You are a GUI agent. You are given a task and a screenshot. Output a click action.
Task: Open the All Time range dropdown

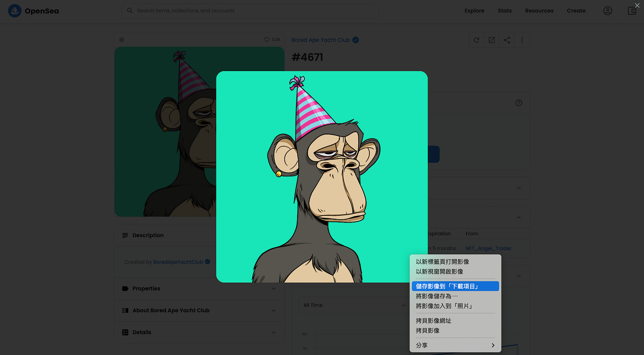[x=354, y=305]
